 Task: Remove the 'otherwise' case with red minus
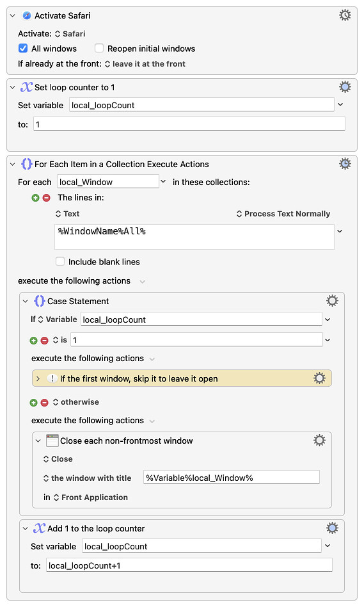tap(45, 403)
